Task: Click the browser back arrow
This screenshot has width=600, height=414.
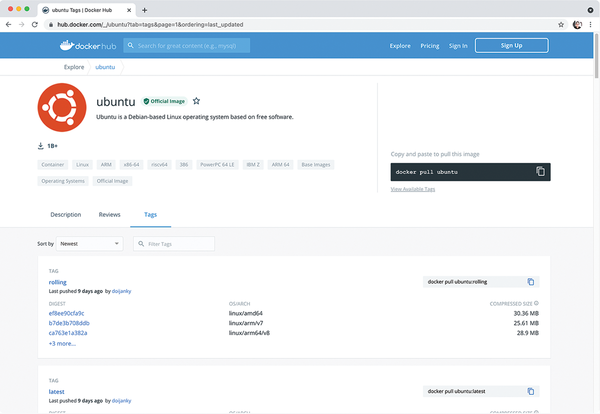Action: pyautogui.click(x=8, y=24)
